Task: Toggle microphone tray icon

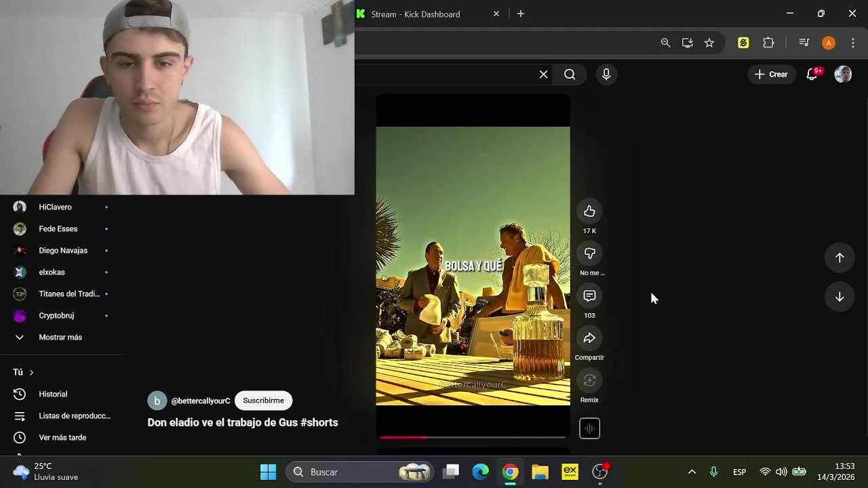Action: point(713,472)
